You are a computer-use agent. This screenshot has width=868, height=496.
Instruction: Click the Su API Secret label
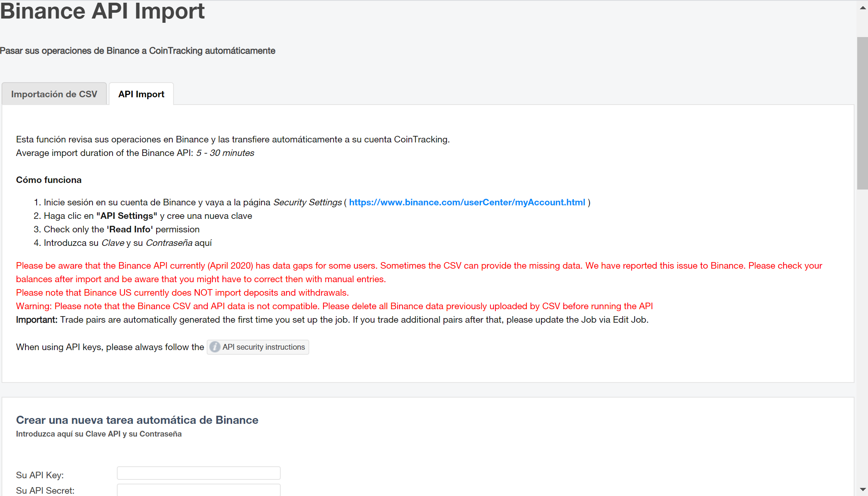click(x=45, y=491)
